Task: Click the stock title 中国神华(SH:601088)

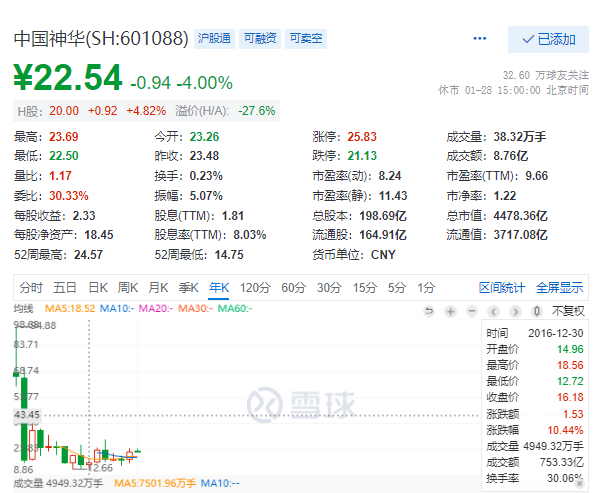Action: coord(101,38)
